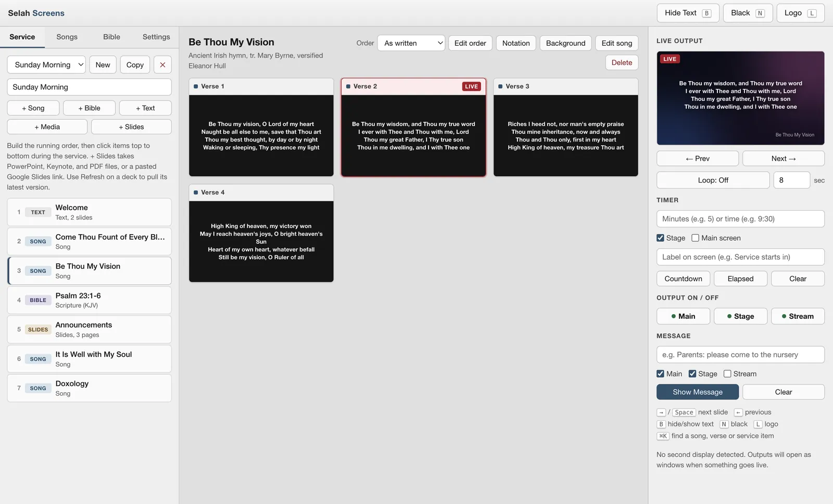Enable the Stream message checkbox
833x504 pixels.
pyautogui.click(x=727, y=374)
